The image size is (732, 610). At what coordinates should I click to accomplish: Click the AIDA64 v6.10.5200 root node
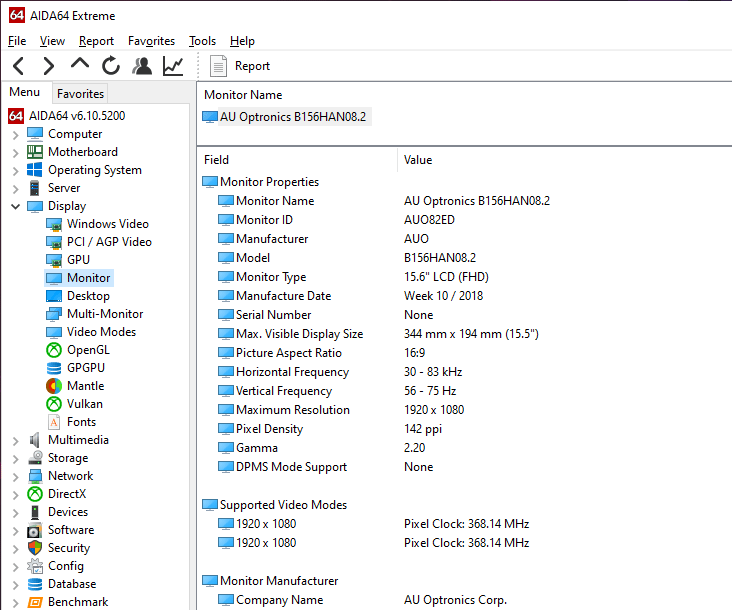click(67, 116)
